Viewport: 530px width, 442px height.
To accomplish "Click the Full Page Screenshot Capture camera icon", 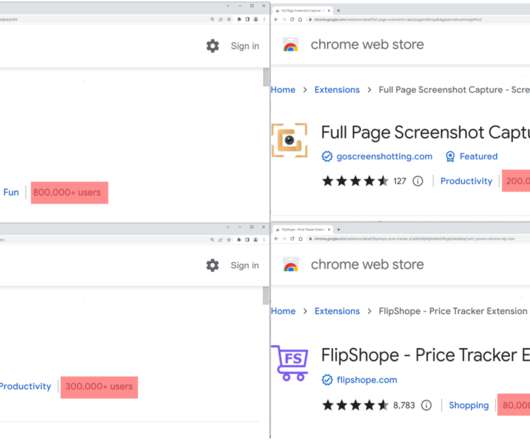I will pyautogui.click(x=290, y=140).
